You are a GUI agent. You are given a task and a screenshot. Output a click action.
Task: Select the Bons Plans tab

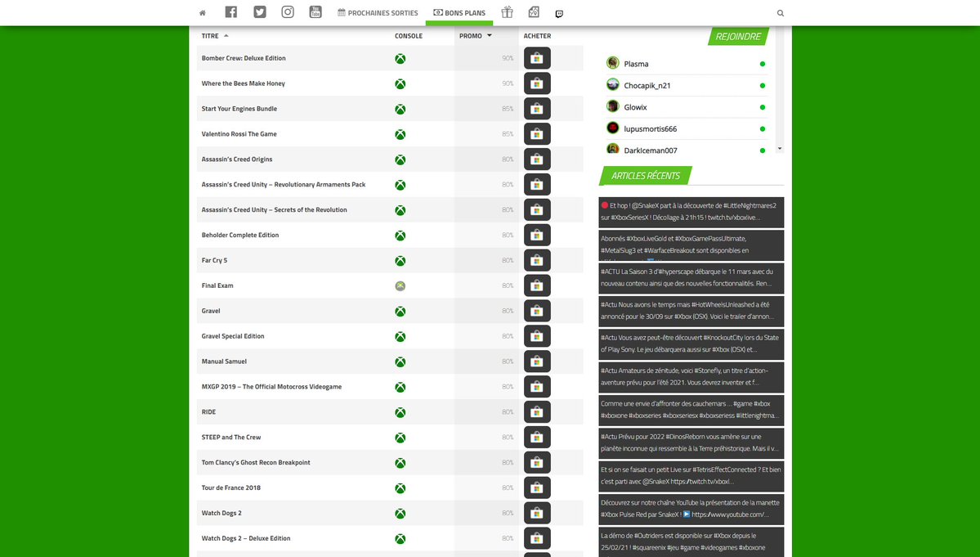[x=459, y=13]
